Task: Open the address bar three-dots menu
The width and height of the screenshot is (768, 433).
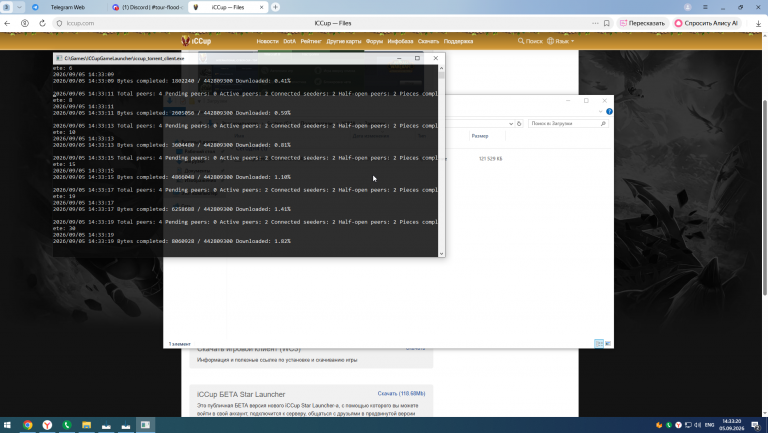Action: tap(595, 23)
